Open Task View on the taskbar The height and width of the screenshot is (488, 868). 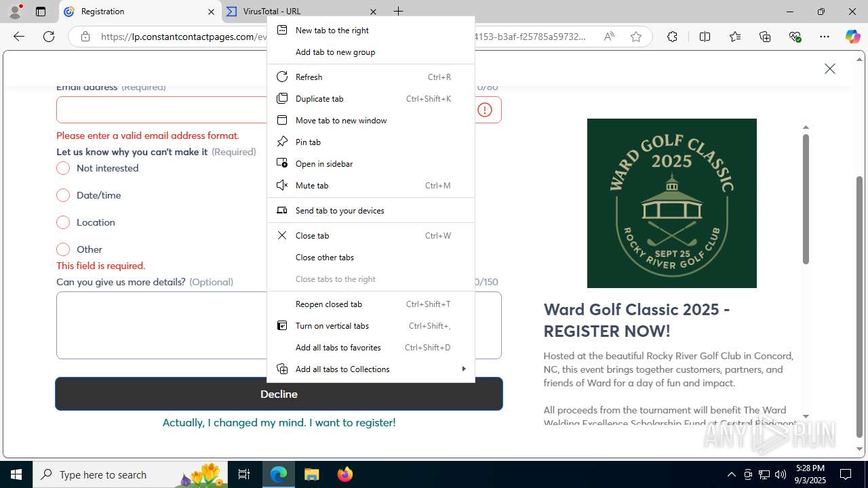(x=244, y=474)
